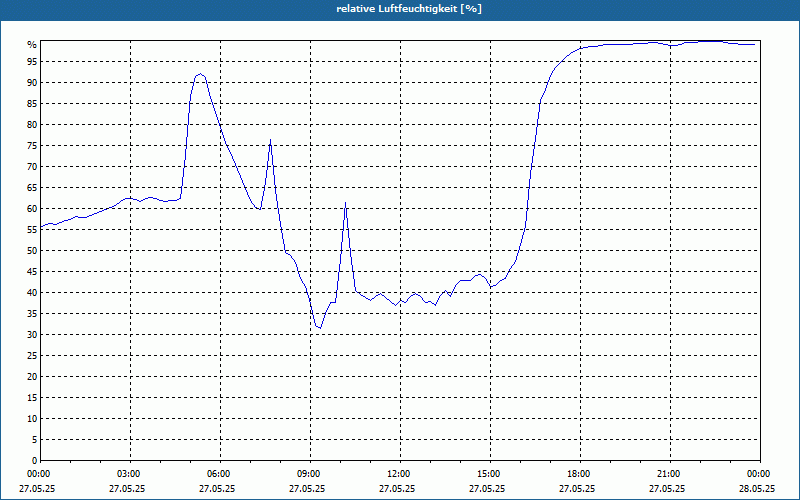The width and height of the screenshot is (800, 500).
Task: Select the '06:00' time axis label
Action: (x=220, y=474)
